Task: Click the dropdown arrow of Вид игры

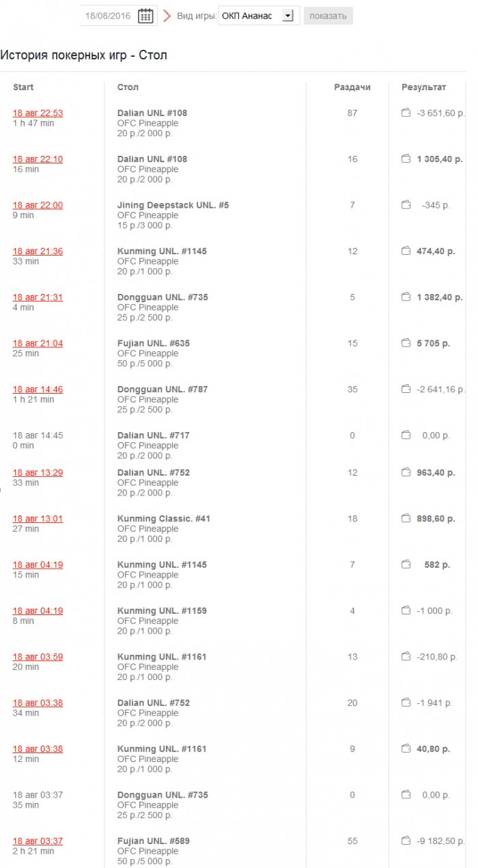Action: pyautogui.click(x=287, y=16)
